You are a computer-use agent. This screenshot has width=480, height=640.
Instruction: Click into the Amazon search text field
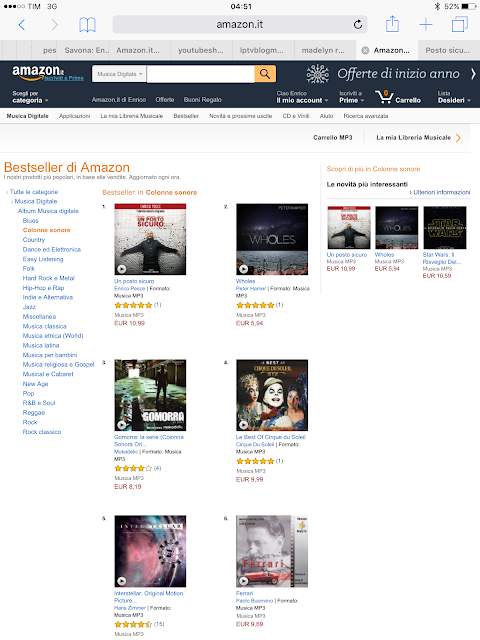click(200, 74)
